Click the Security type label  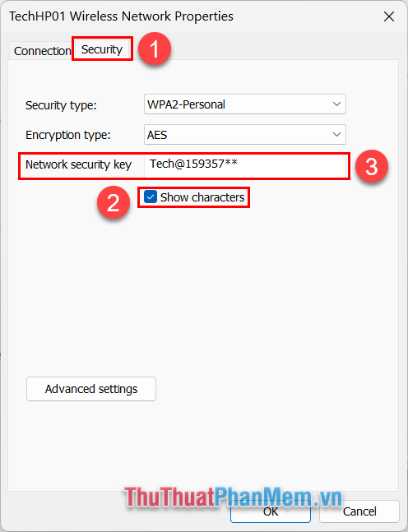tap(61, 105)
